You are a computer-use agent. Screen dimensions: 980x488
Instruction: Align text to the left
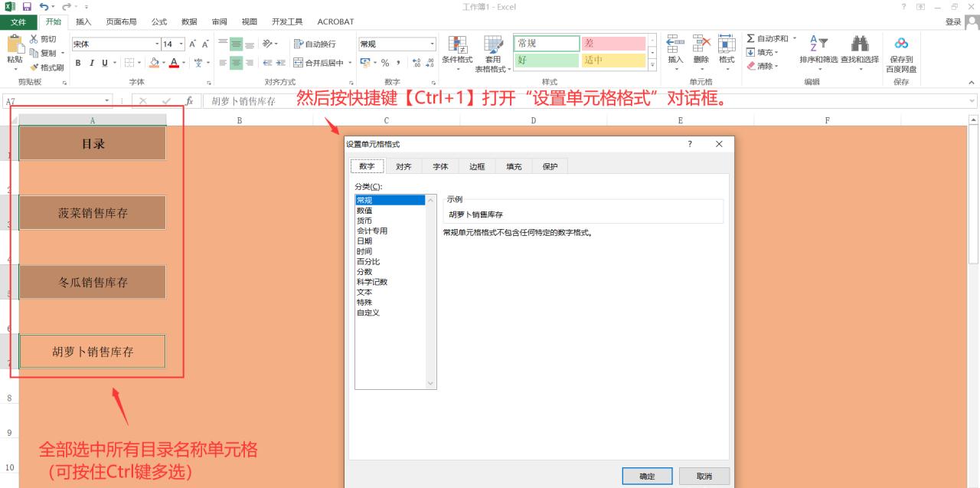[x=223, y=63]
